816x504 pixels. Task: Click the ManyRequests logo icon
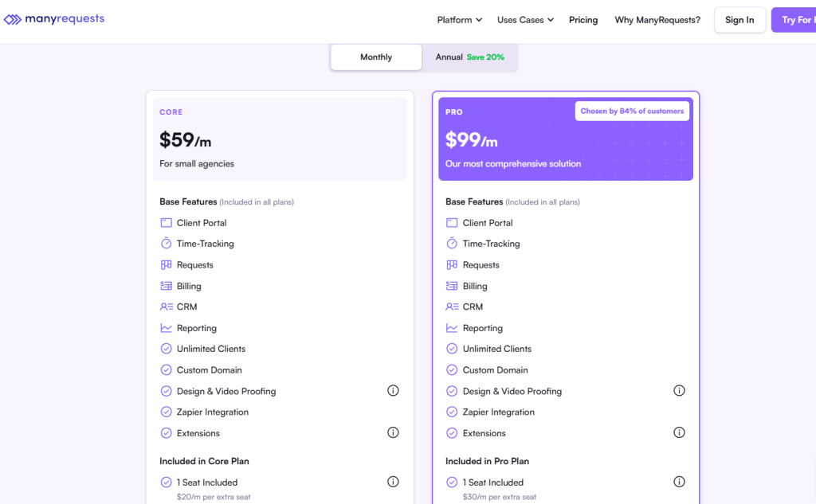tap(13, 19)
